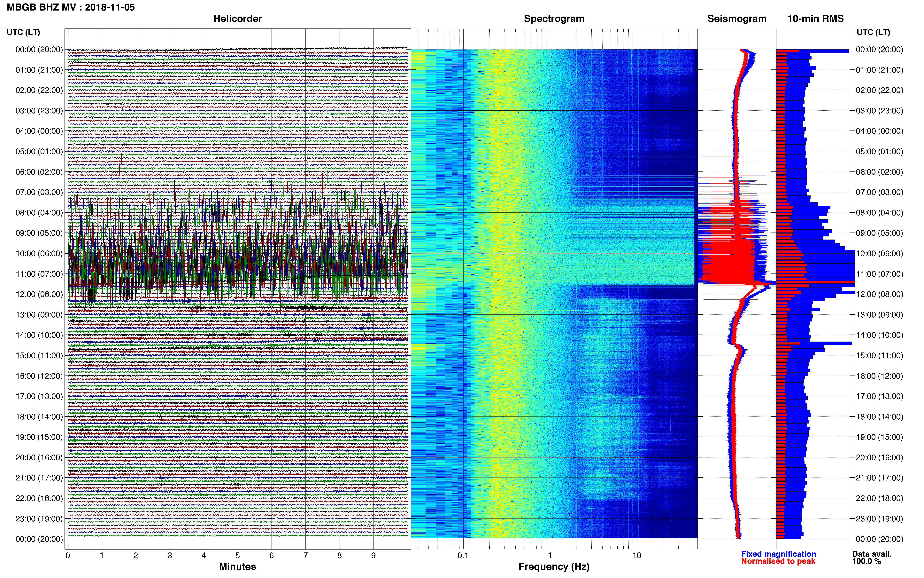Click right time label 22:00 (18:00)
The width and height of the screenshot is (924, 578).
click(x=880, y=498)
